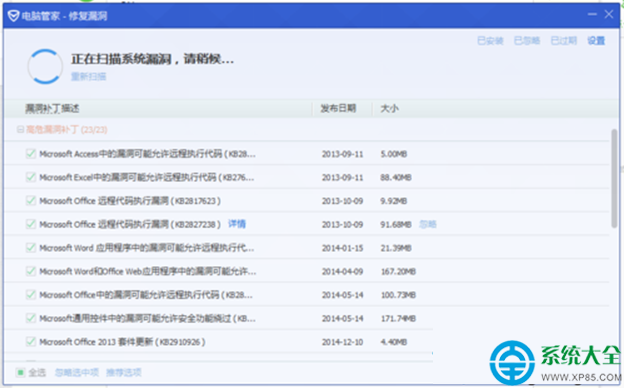Select the Microsoft Word和Office Web row text
The image size is (624, 388).
148,271
